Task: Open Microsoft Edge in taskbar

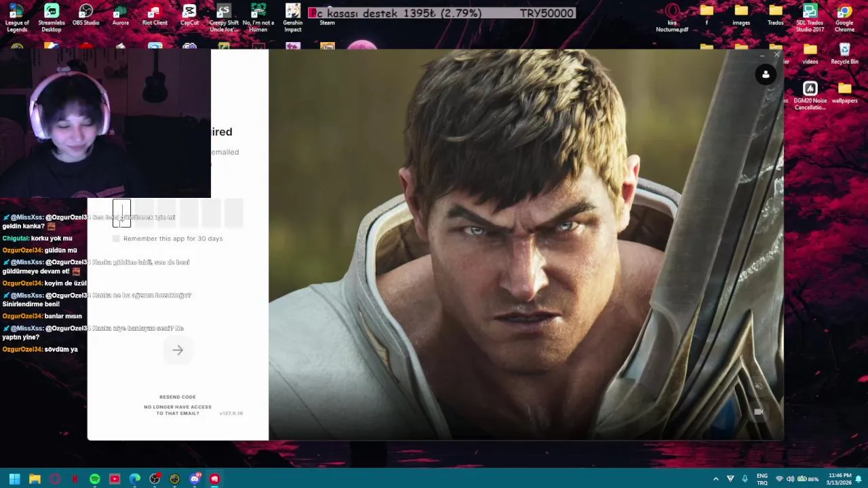Action: (x=135, y=479)
